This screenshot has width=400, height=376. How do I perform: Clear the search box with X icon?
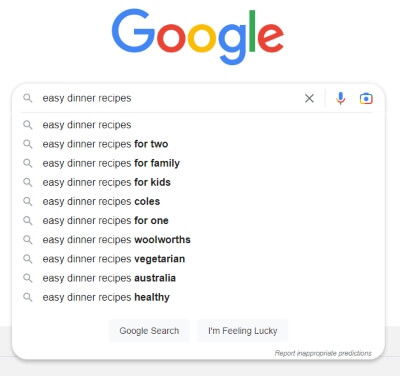tap(309, 98)
